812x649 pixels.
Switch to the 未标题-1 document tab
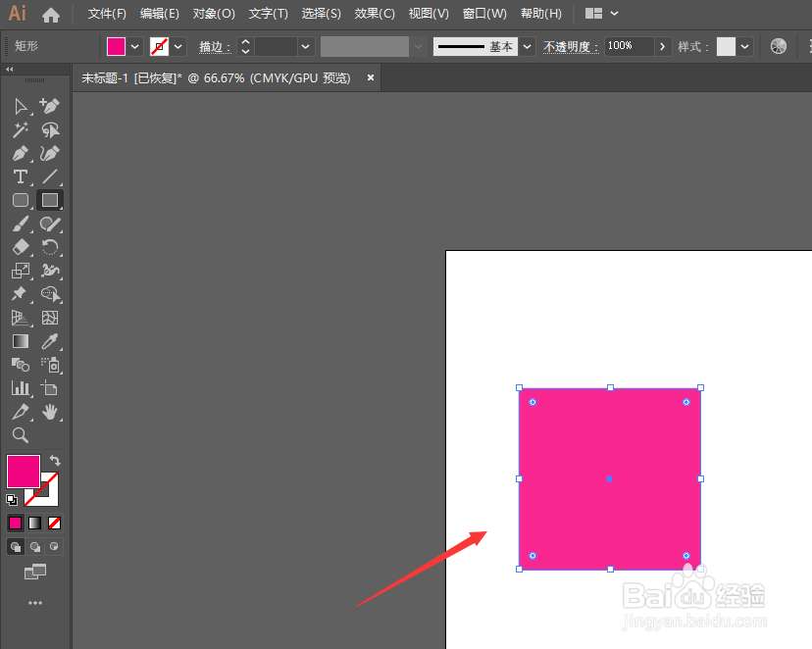(216, 78)
